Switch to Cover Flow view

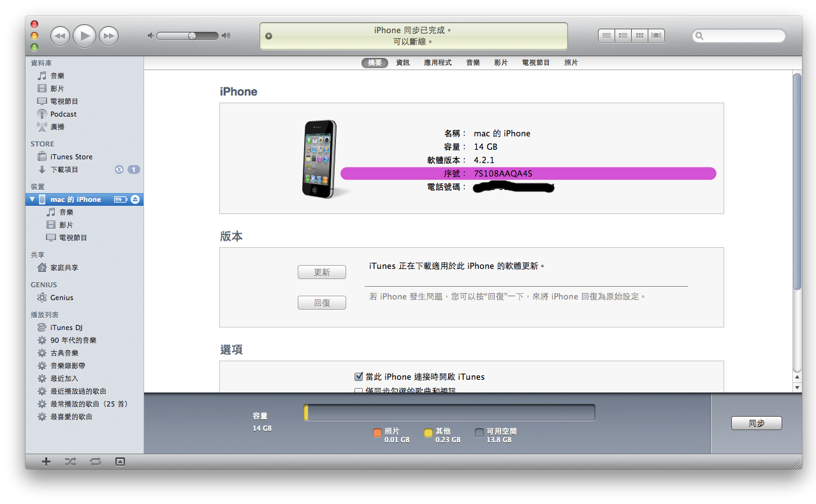pos(656,36)
